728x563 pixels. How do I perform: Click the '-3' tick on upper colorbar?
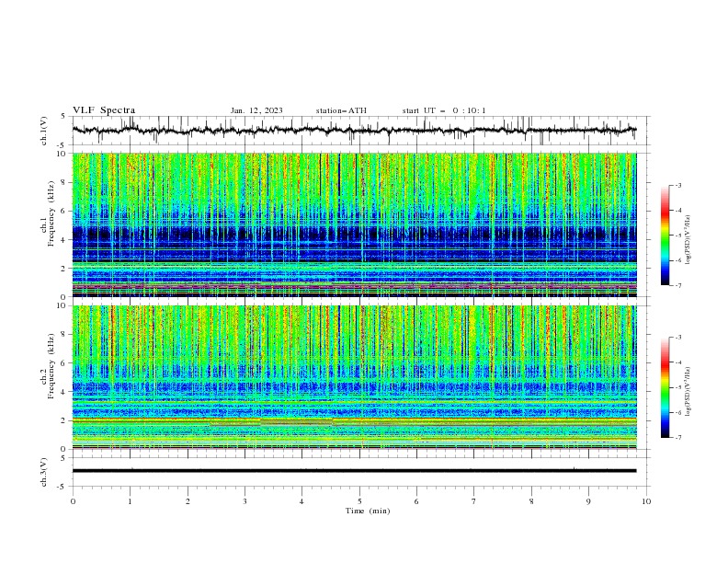click(x=678, y=185)
